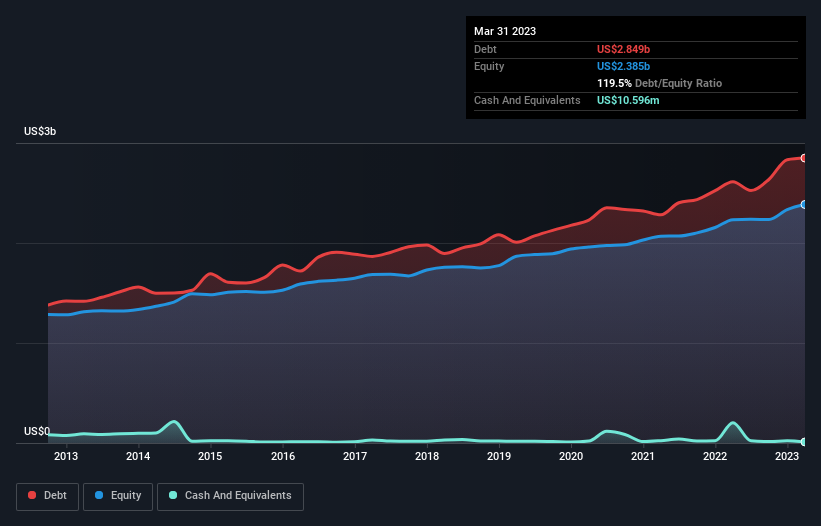This screenshot has width=821, height=526.
Task: Click the Equity row label in tooltip
Action: (489, 66)
